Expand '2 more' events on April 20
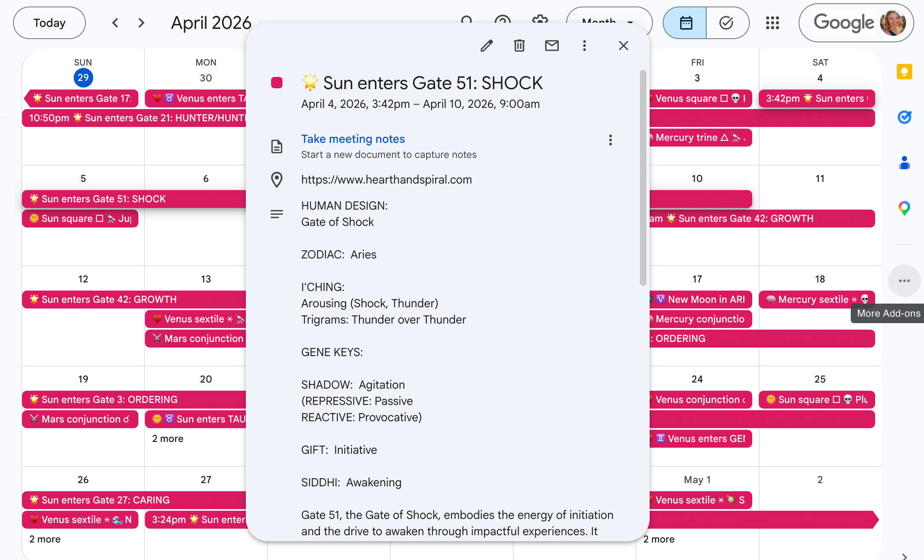 pyautogui.click(x=168, y=439)
